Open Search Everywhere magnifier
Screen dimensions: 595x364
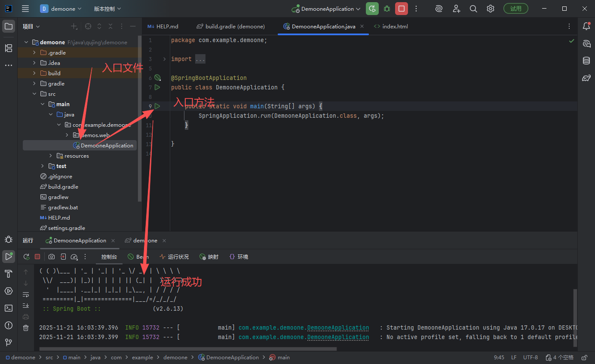coord(473,9)
